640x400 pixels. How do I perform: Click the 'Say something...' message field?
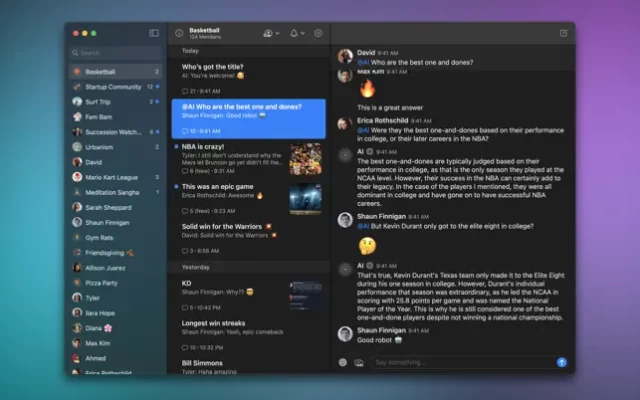(x=460, y=362)
